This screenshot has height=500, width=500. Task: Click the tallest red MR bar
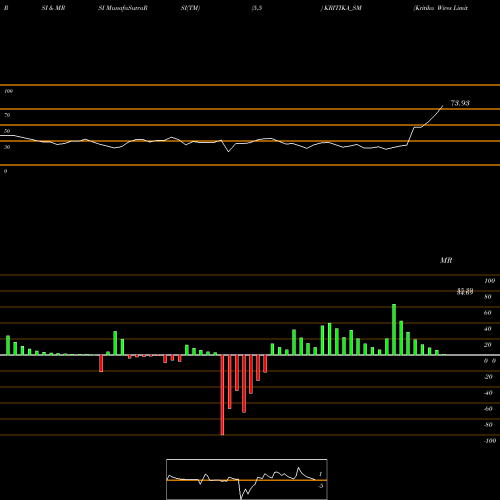click(222, 395)
